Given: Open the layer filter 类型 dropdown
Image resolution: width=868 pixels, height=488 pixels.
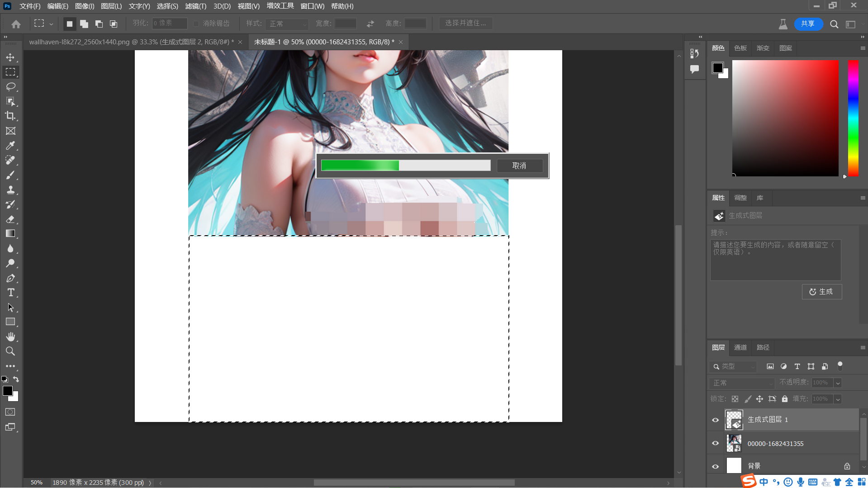Looking at the screenshot, I should (733, 366).
